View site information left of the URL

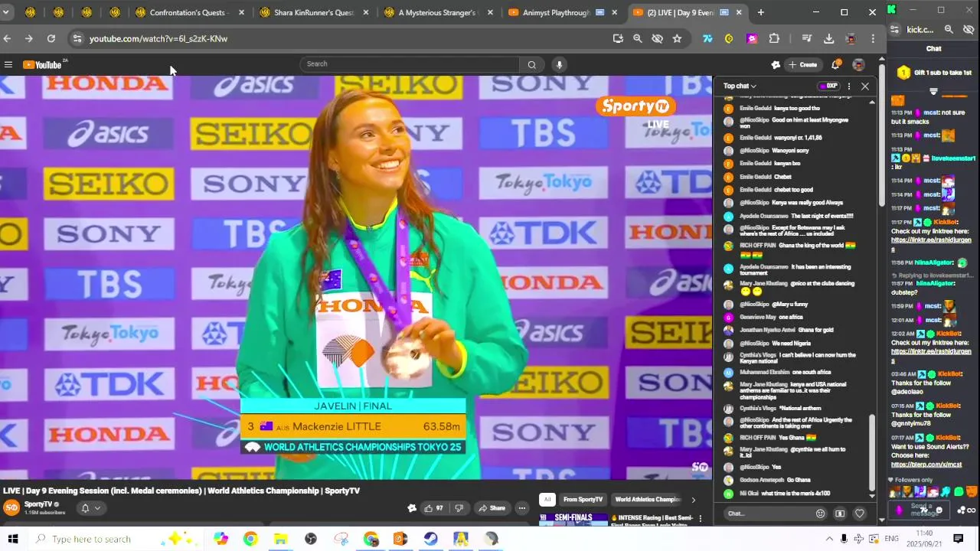(77, 38)
